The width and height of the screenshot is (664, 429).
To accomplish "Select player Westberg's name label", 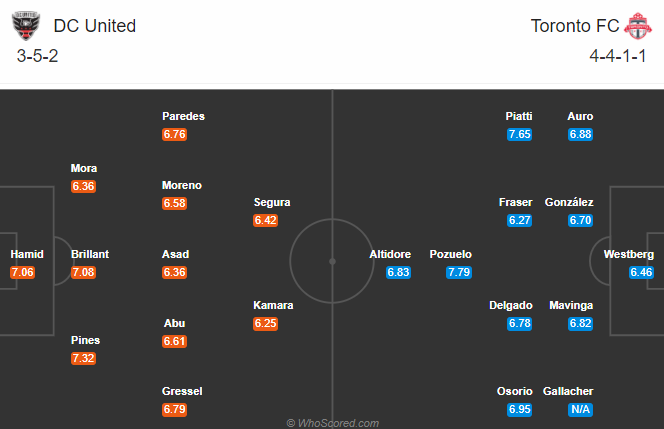I will pyautogui.click(x=629, y=254).
